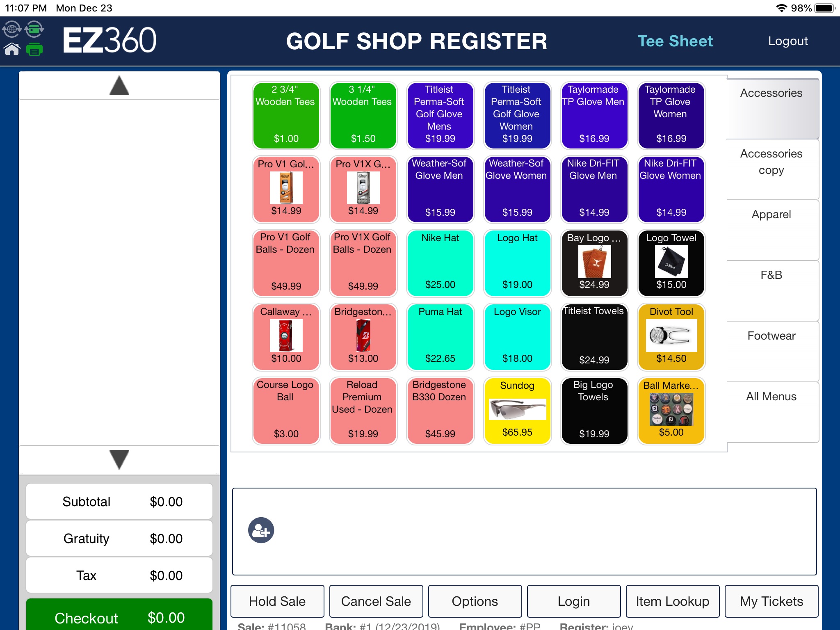The image size is (840, 630).
Task: Tap the customer info box
Action: pyautogui.click(x=524, y=531)
